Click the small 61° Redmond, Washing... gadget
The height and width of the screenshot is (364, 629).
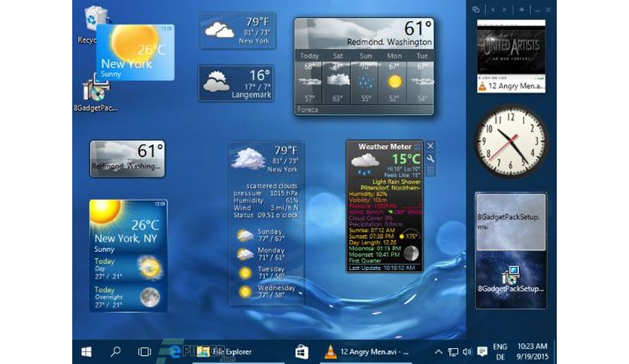coord(128,159)
